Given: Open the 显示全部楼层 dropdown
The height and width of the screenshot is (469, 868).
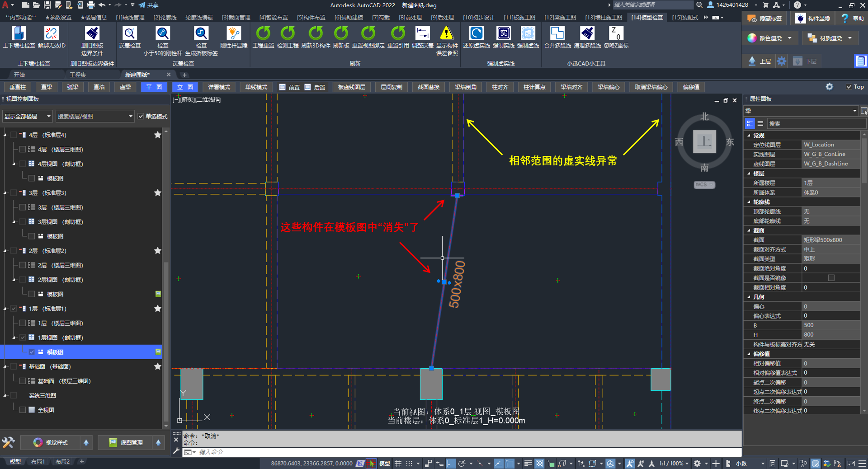Looking at the screenshot, I should 27,117.
